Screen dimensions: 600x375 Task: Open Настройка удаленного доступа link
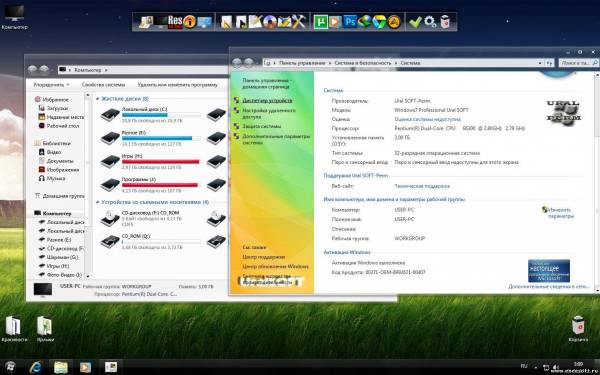[x=269, y=114]
